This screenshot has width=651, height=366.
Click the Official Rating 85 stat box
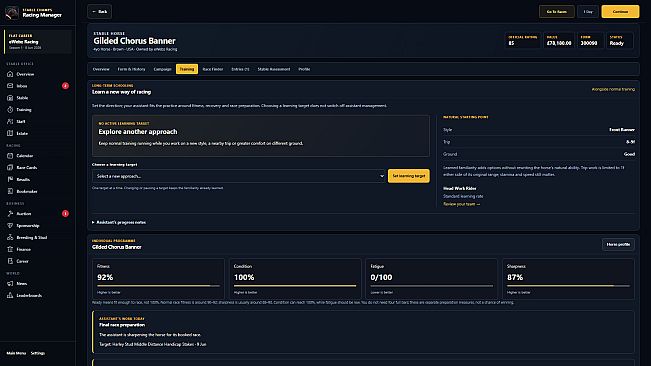click(523, 41)
